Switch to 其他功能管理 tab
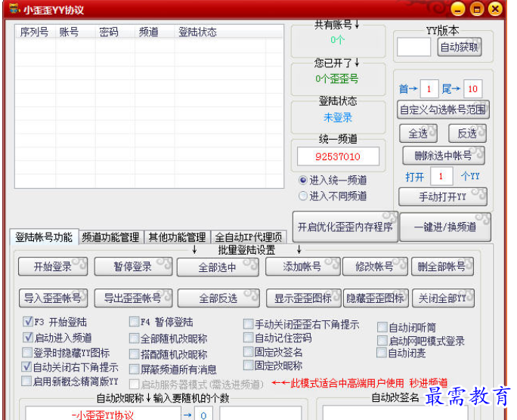 [178, 237]
